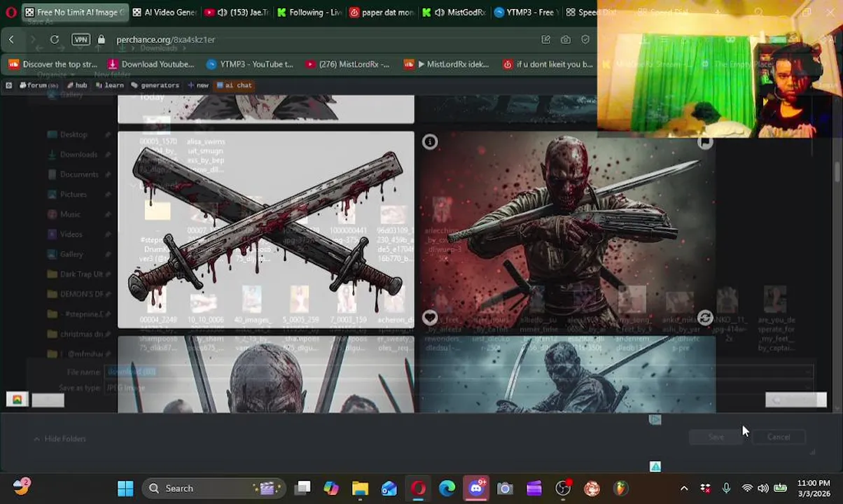This screenshot has width=843, height=504.
Task: Reload the perchance.org page
Action: click(x=54, y=40)
